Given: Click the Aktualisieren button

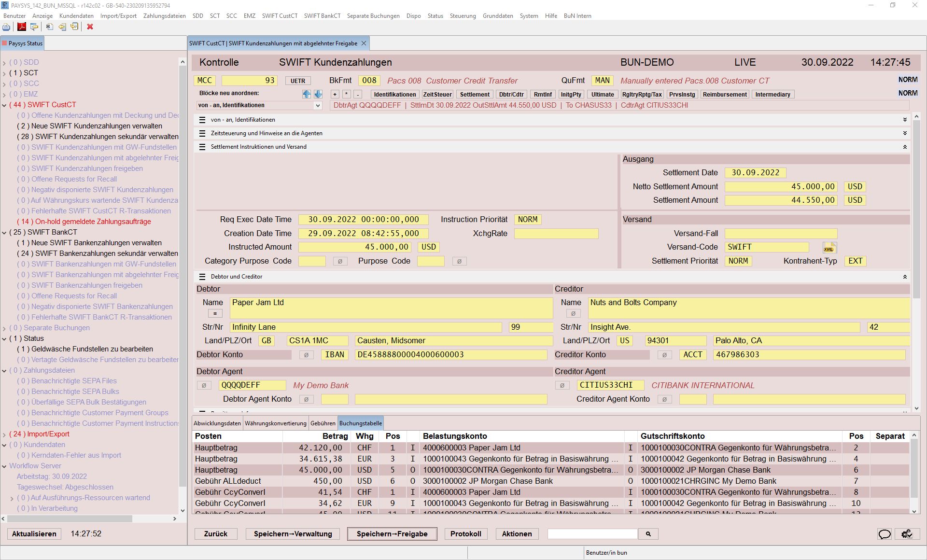Looking at the screenshot, I should (x=34, y=534).
